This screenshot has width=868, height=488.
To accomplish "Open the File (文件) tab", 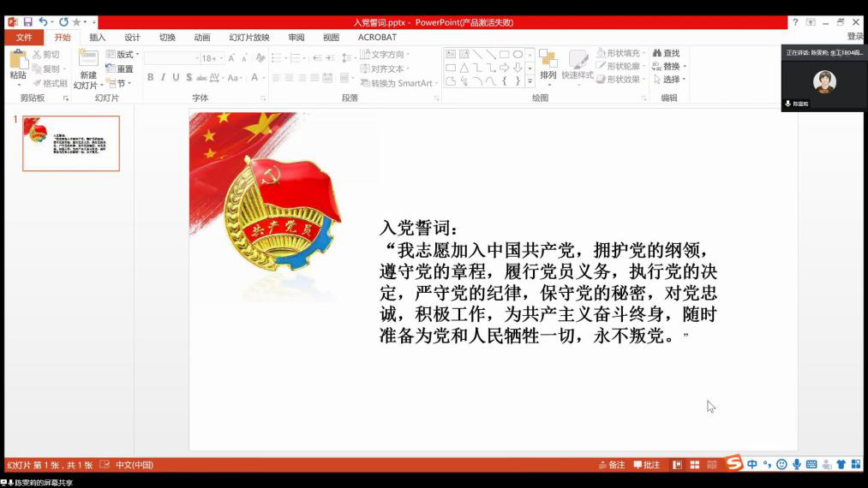I will [24, 37].
